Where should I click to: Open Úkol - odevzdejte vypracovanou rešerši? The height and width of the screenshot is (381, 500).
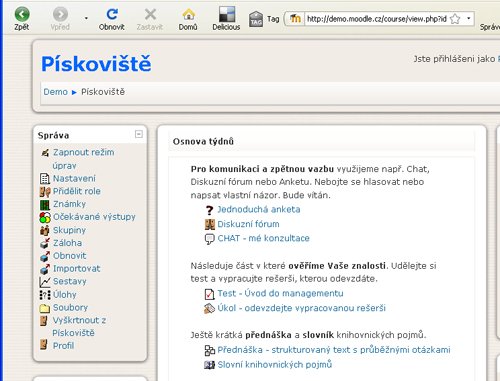(x=301, y=308)
